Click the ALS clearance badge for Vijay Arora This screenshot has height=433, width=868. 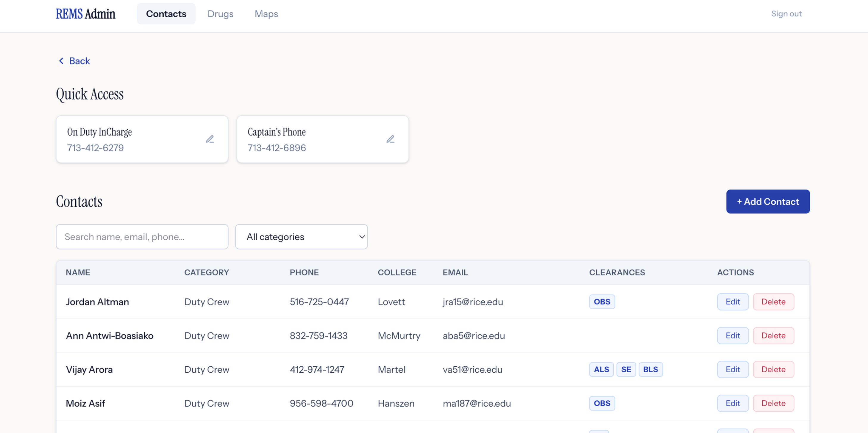pyautogui.click(x=601, y=369)
